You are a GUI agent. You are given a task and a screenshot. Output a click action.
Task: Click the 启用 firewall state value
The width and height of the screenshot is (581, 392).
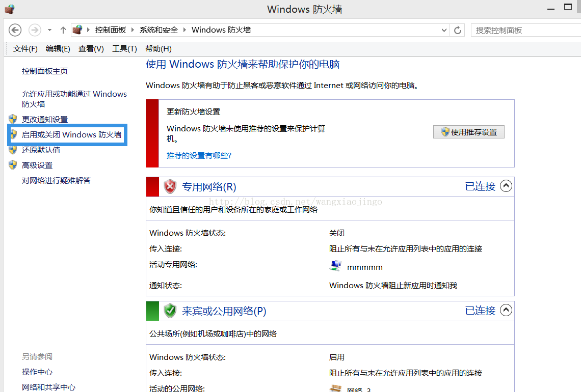(x=337, y=357)
